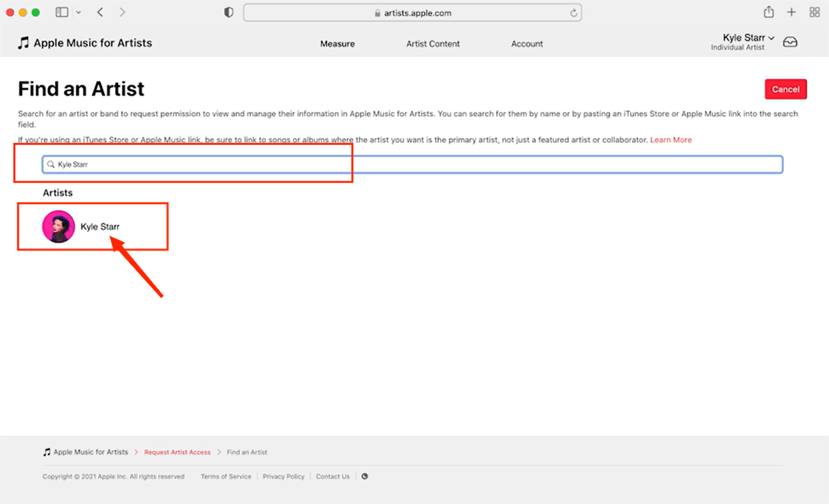
Task: Open the Terms of Service link
Action: (x=226, y=477)
